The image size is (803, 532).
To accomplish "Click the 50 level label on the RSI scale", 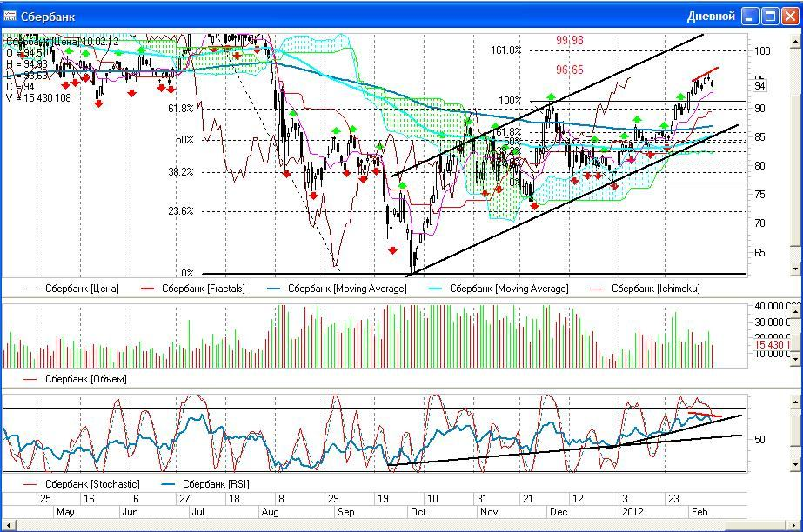I will (760, 439).
